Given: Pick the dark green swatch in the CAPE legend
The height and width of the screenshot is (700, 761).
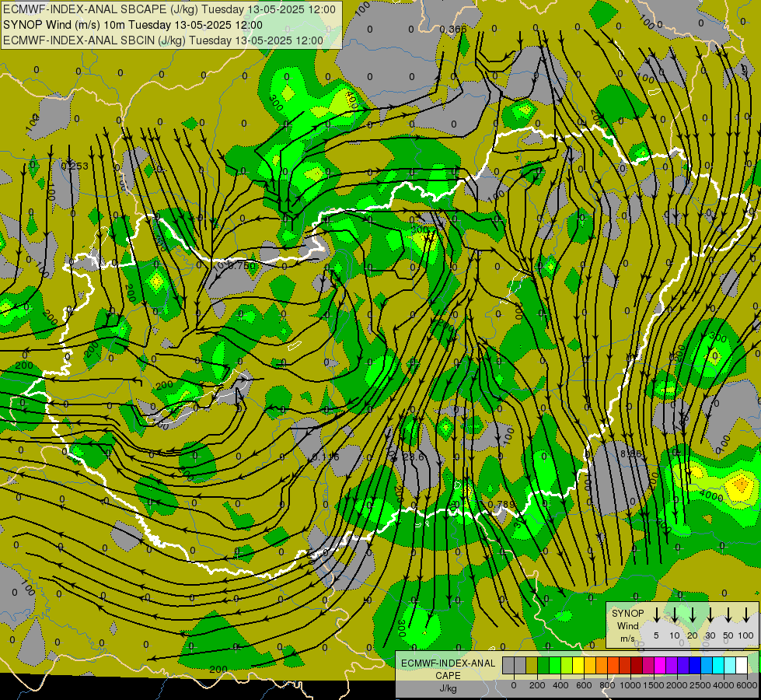Looking at the screenshot, I should point(543,665).
